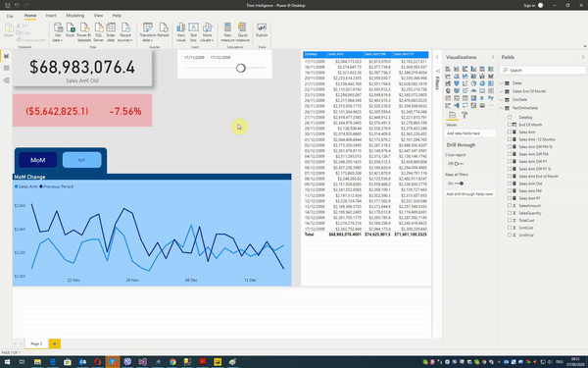Viewport: 588px width, 368px height.
Task: Expand the Dates table in Fields
Action: pos(502,83)
